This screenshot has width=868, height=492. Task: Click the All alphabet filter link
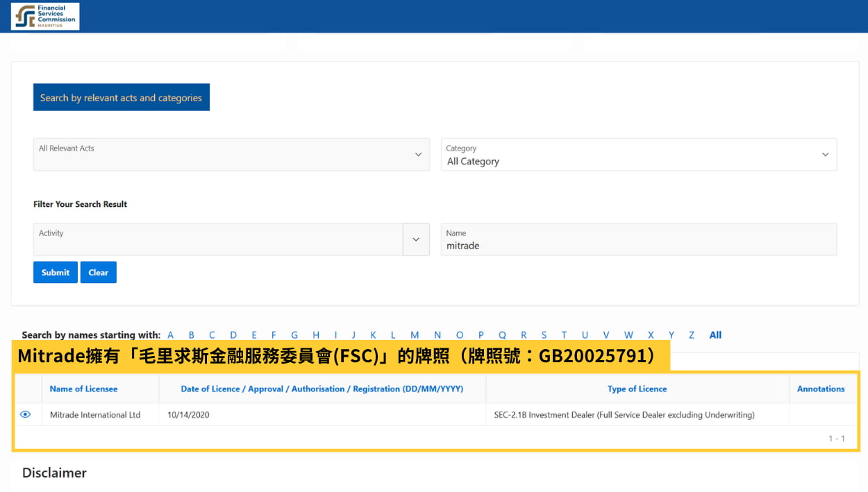[715, 334]
